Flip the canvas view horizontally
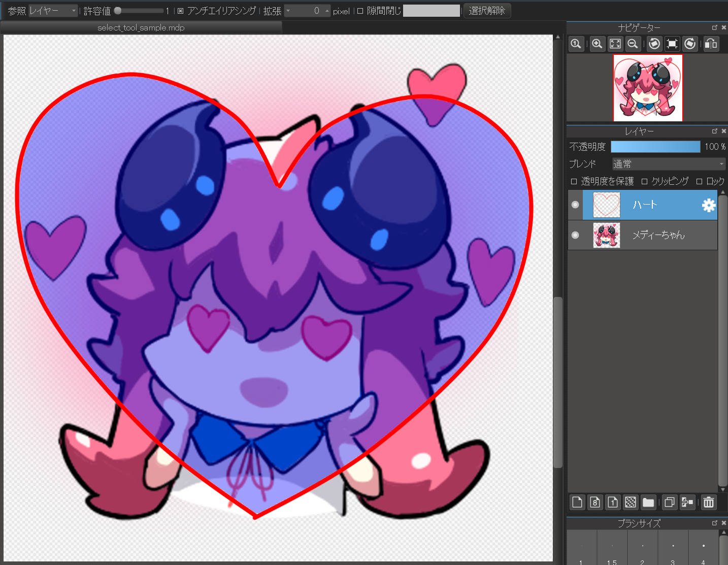The image size is (728, 565). pos(712,44)
